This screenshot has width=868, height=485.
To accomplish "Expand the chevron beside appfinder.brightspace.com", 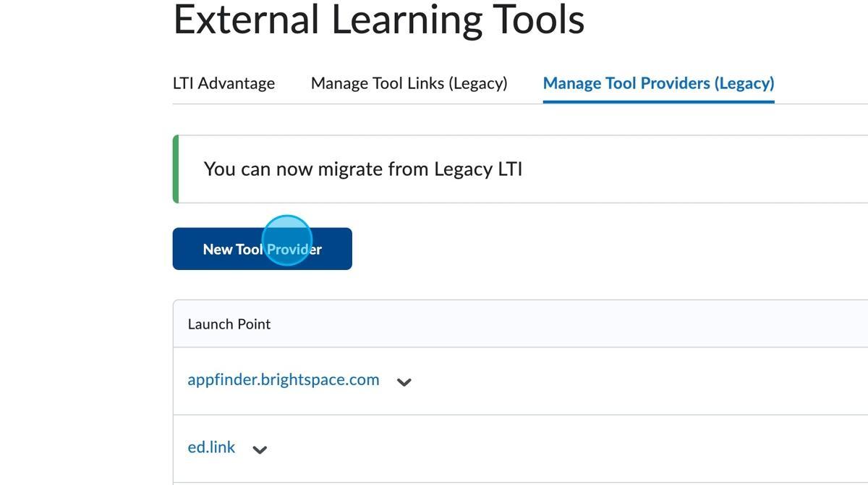I will [404, 382].
